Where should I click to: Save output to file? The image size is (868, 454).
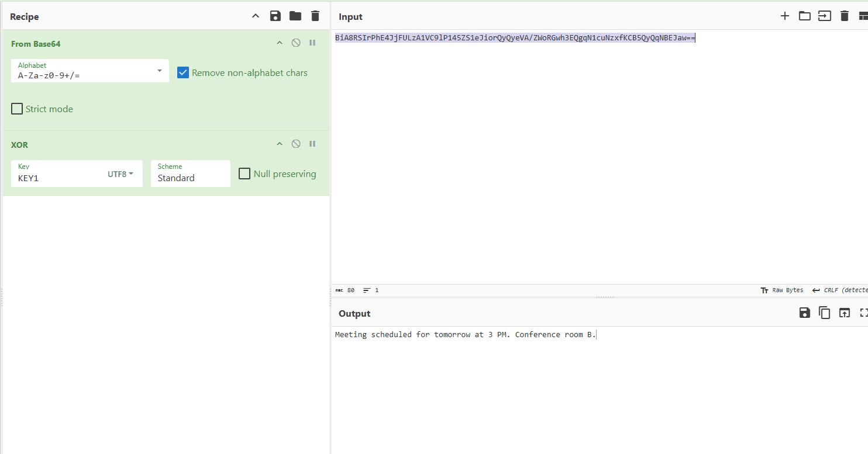tap(805, 313)
